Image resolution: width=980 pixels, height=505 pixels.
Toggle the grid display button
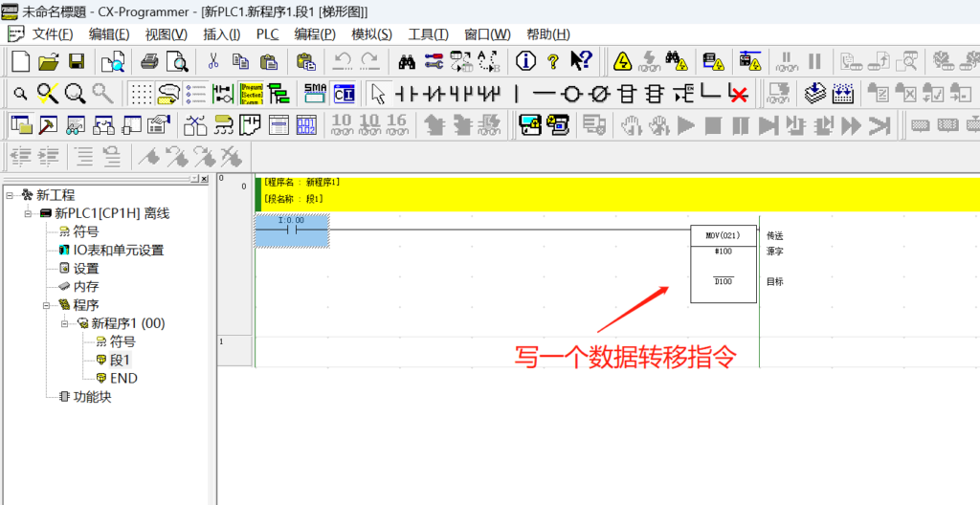(x=142, y=93)
